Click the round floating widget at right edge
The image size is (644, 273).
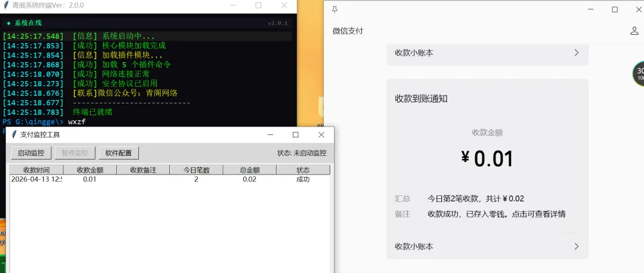coord(638,73)
